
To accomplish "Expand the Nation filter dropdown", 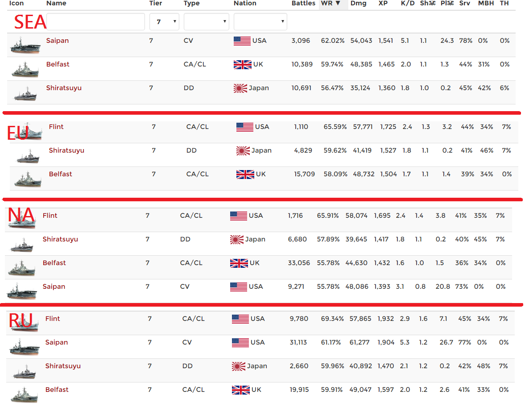I will (260, 22).
